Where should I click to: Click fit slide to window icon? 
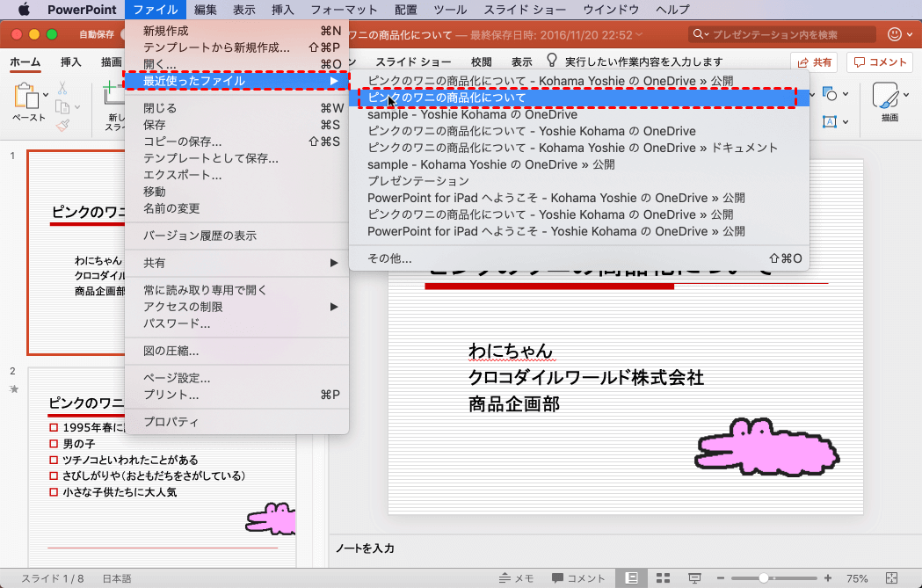892,578
